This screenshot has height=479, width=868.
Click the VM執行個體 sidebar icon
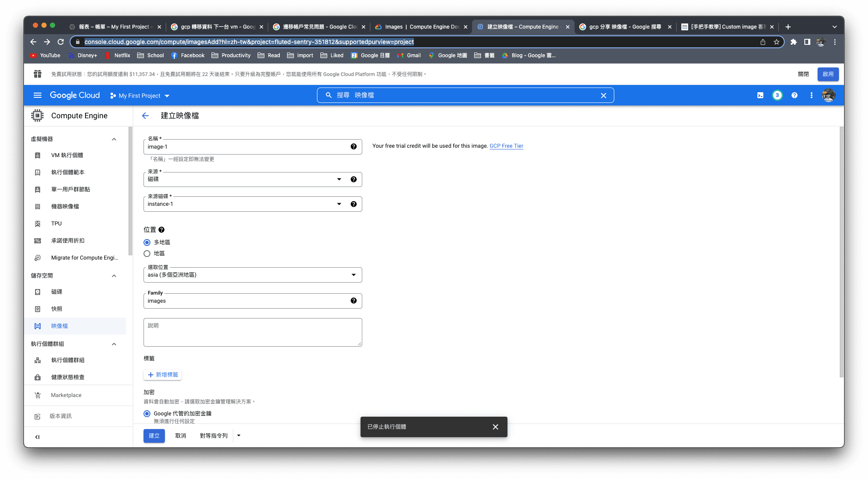38,155
